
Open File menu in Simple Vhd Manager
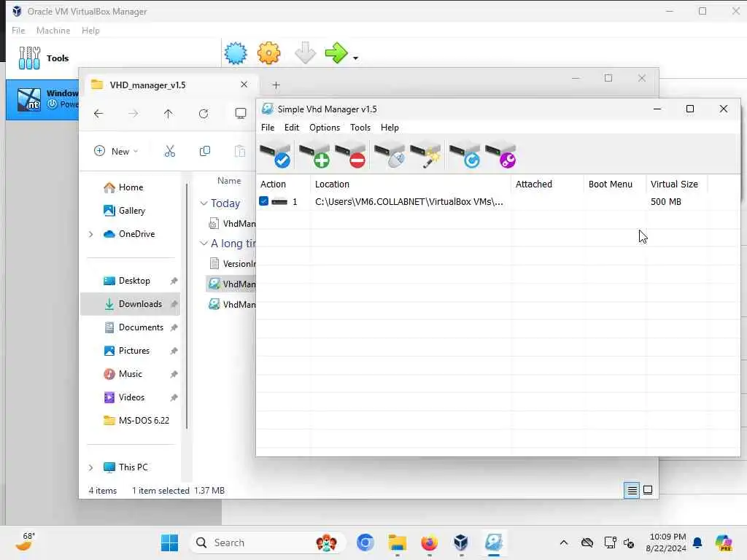(x=268, y=128)
